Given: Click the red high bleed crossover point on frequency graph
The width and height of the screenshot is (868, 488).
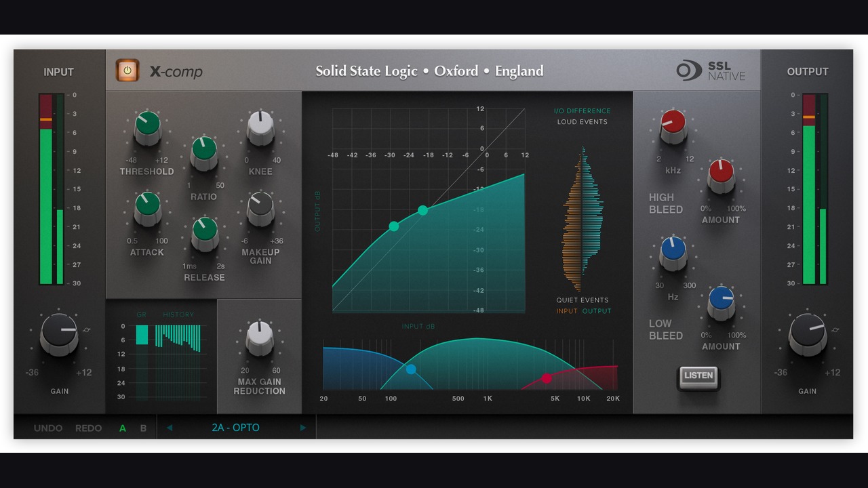Looking at the screenshot, I should click(x=547, y=378).
